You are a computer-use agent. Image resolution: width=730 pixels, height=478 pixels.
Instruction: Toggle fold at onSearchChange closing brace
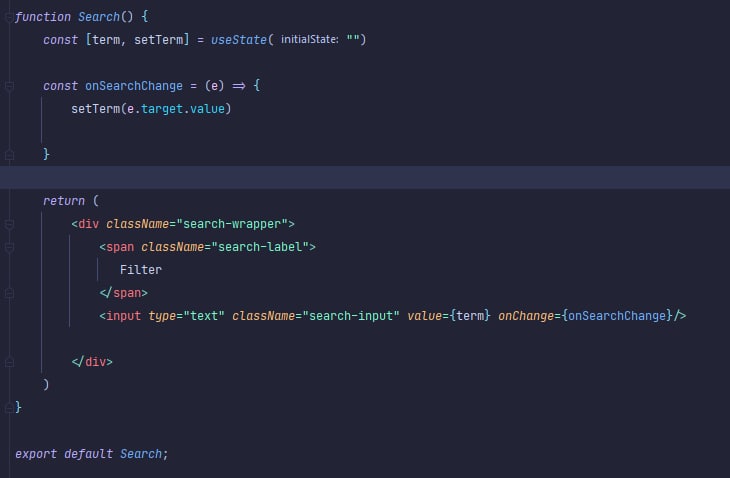pyautogui.click(x=9, y=155)
